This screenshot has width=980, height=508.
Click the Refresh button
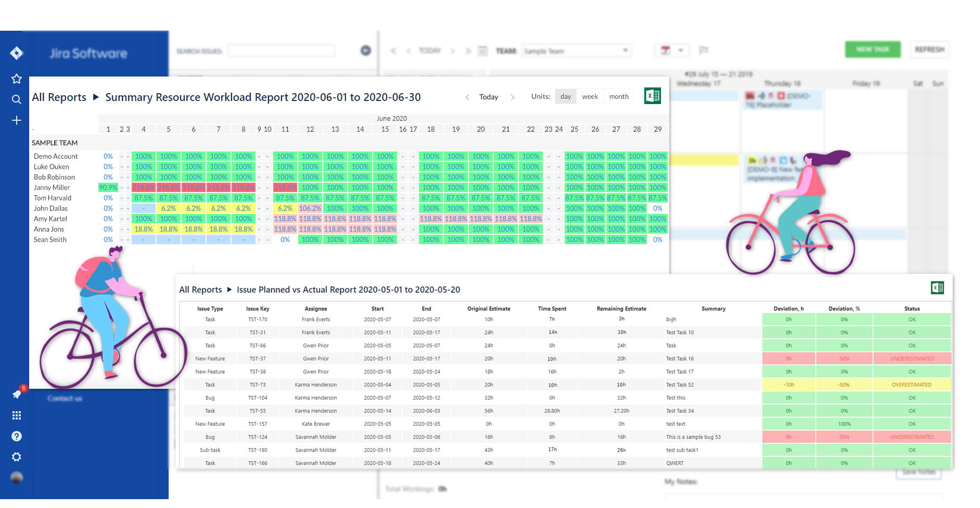click(930, 49)
